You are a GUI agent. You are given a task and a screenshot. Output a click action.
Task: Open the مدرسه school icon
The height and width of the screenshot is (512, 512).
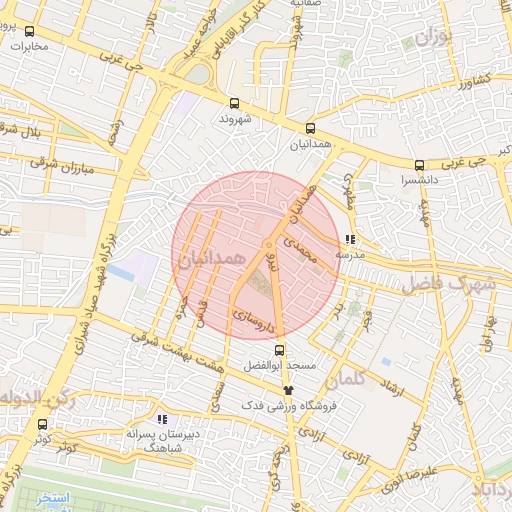[350, 239]
